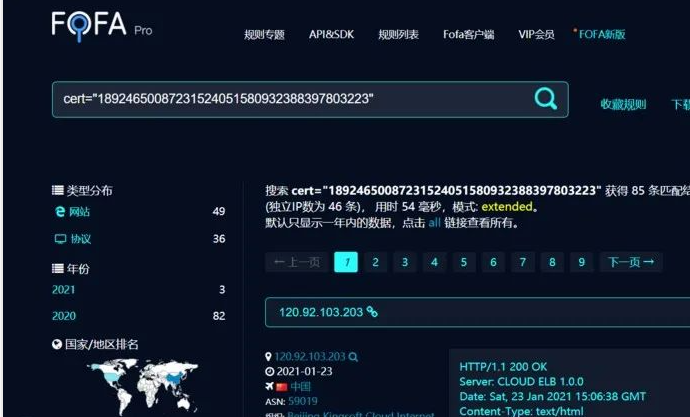Go to results page 2
The height and width of the screenshot is (417, 690).
click(375, 262)
